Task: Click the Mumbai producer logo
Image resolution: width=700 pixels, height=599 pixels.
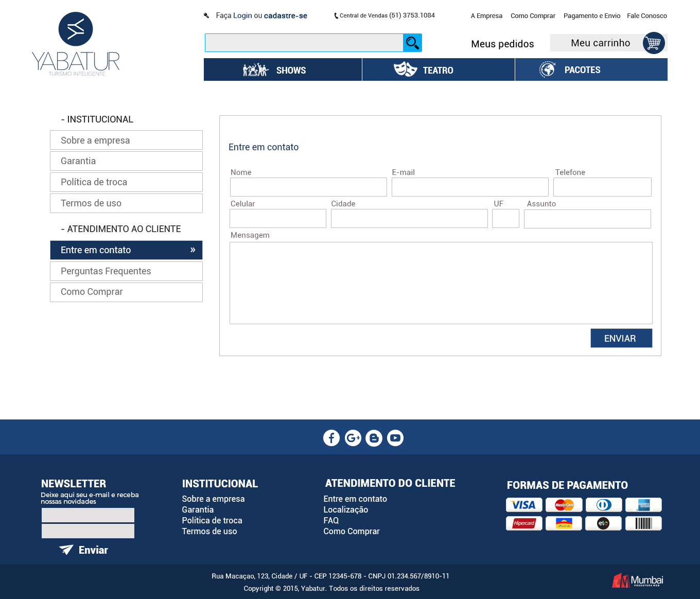Action: point(637,580)
